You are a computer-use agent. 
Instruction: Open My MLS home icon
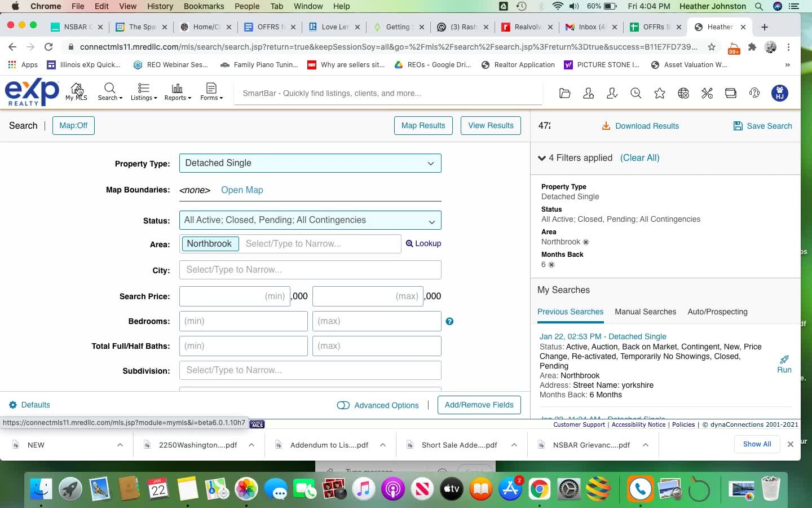(x=76, y=91)
